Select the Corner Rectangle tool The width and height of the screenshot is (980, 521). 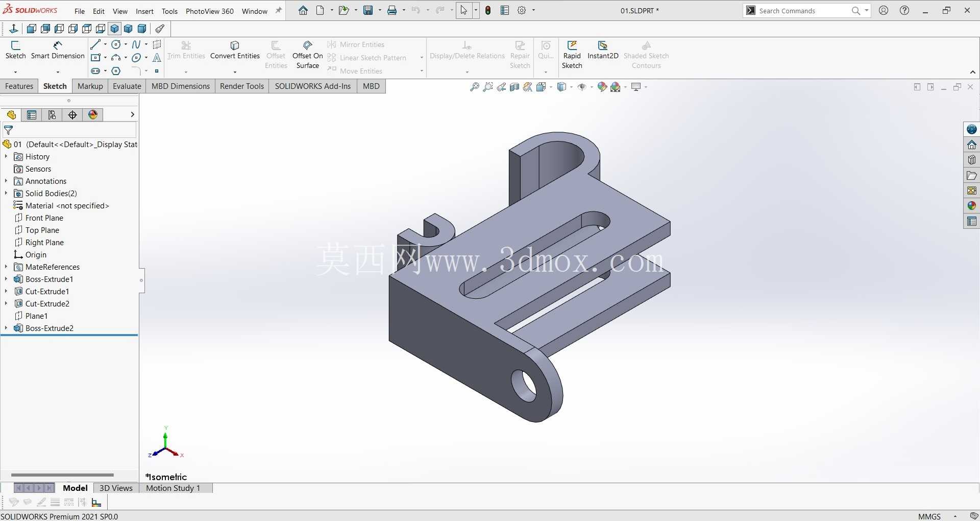[95, 58]
